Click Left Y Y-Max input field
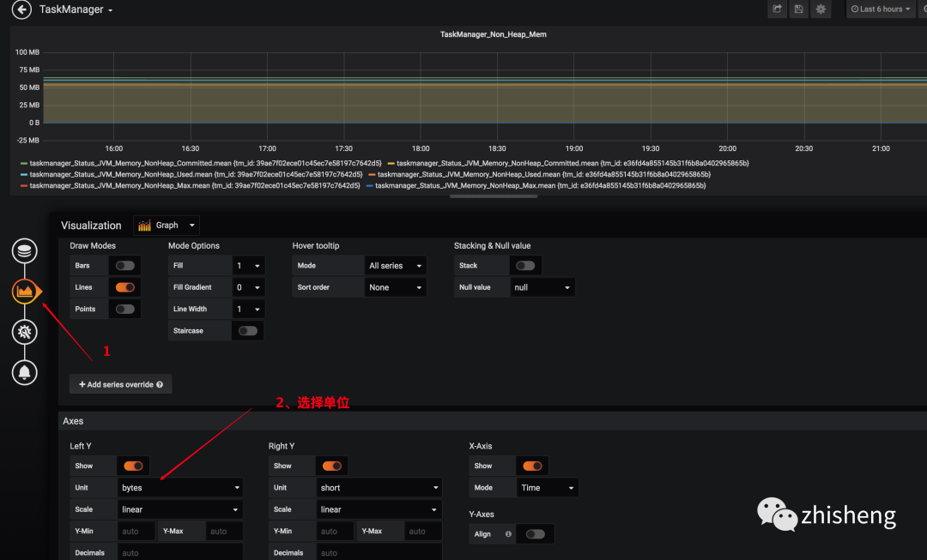 tap(224, 531)
